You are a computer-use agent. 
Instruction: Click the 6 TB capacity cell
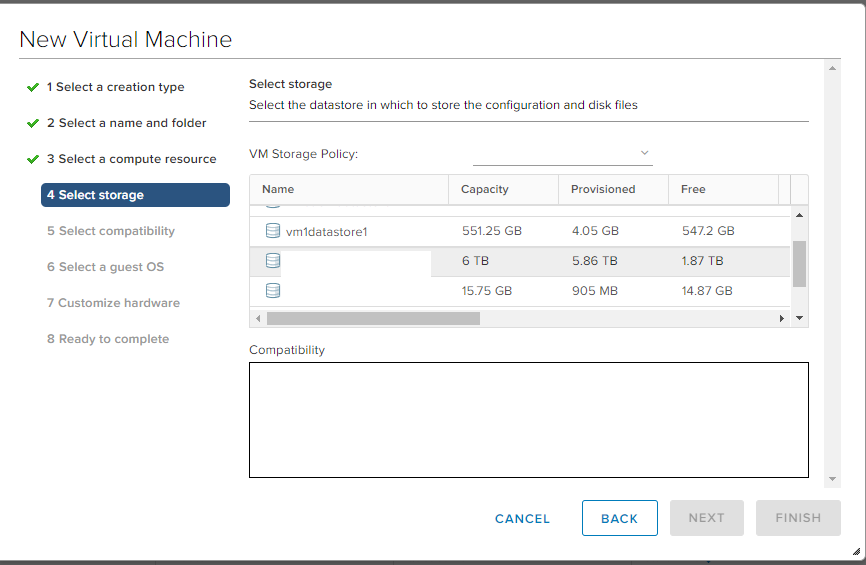[475, 261]
